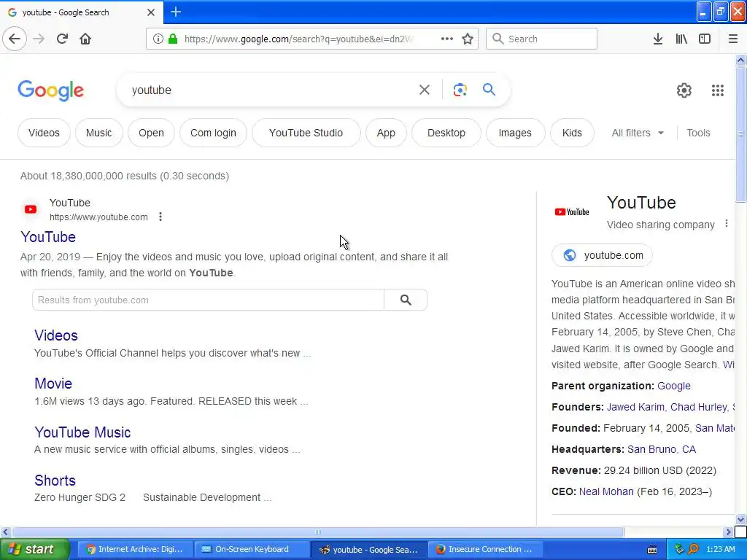Click the system tray clock 1:23 AM

click(x=720, y=549)
